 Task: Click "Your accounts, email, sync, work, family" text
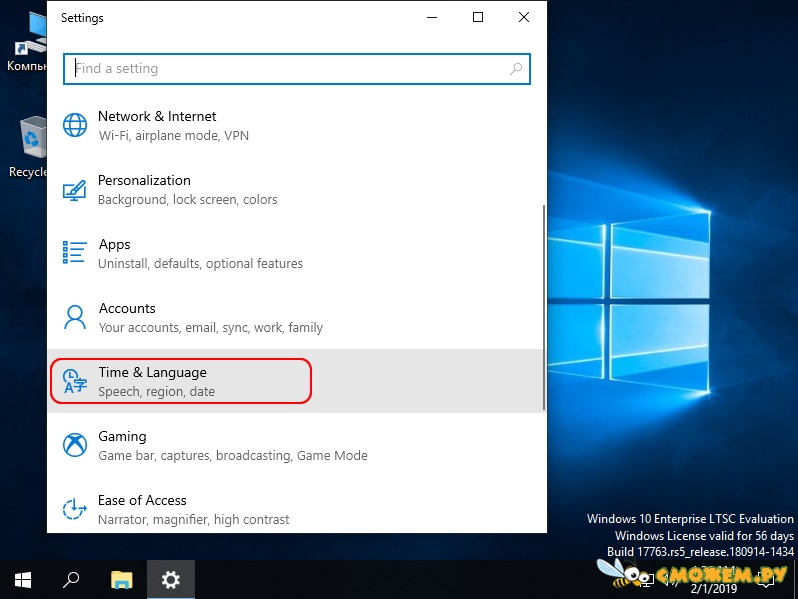tap(211, 328)
